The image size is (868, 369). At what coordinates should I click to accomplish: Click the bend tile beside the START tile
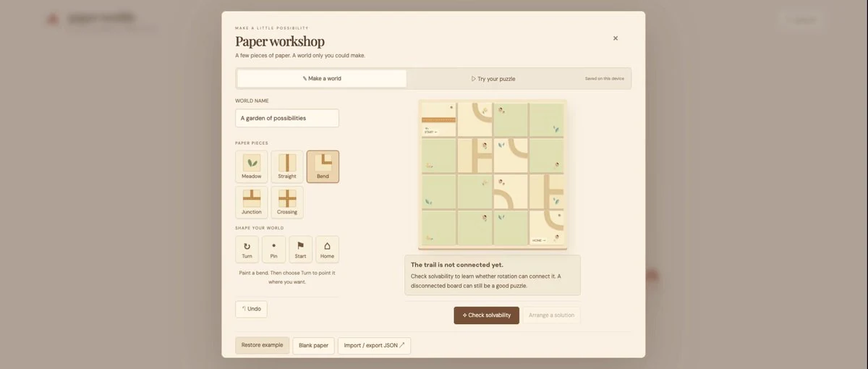(x=475, y=119)
